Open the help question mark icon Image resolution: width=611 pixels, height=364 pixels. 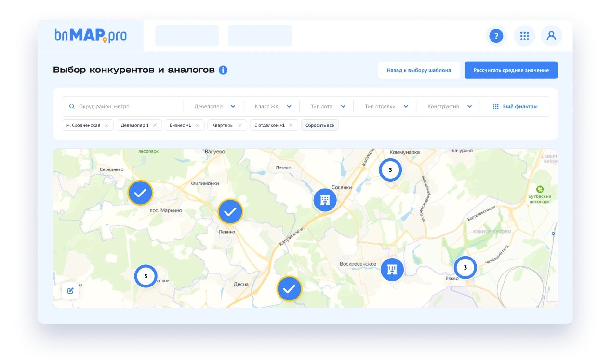click(496, 36)
